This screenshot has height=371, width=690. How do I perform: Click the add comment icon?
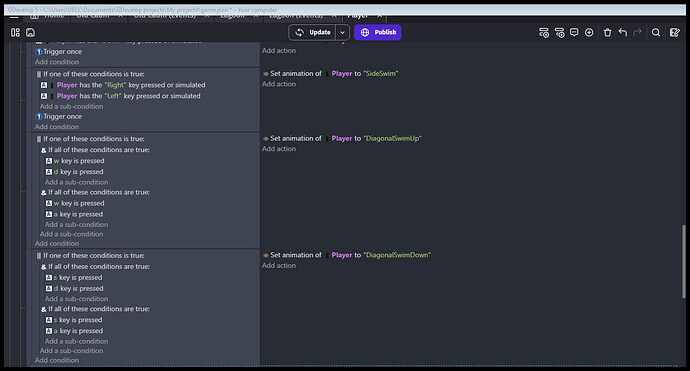(574, 33)
